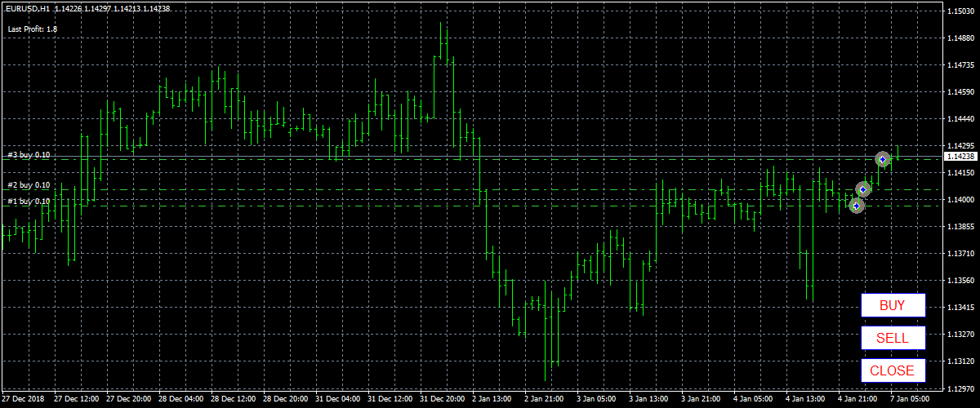Click the 1.14440 price scale label
980x408 pixels.
coord(960,119)
